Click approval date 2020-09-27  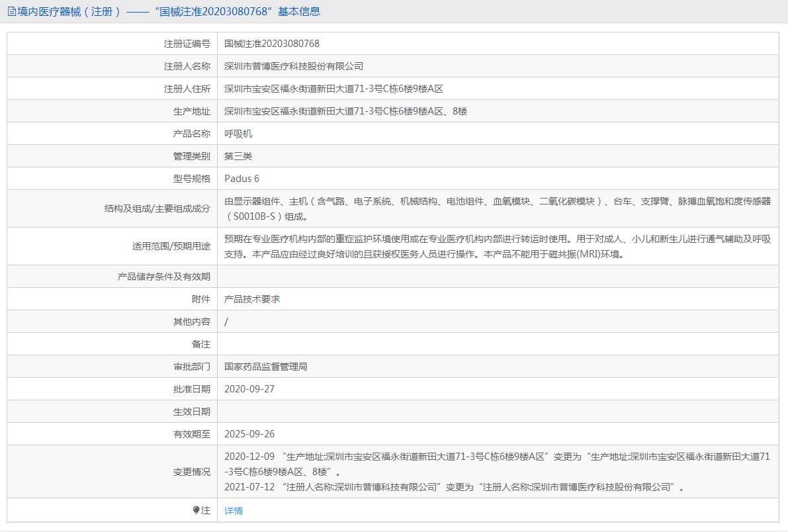[249, 389]
